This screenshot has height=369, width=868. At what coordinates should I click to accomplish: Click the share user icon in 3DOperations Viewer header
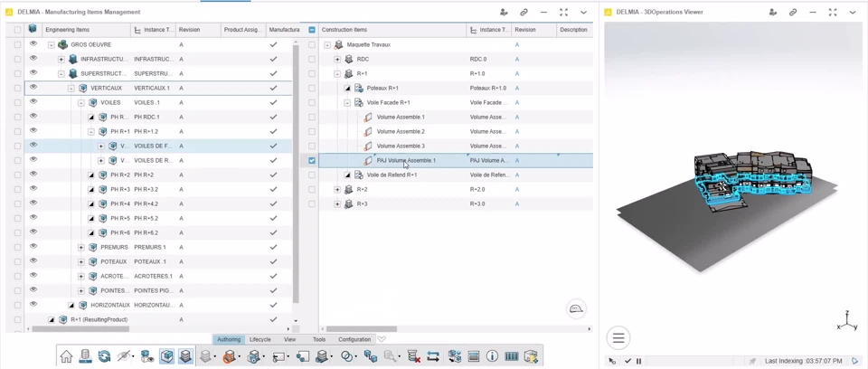coord(773,12)
